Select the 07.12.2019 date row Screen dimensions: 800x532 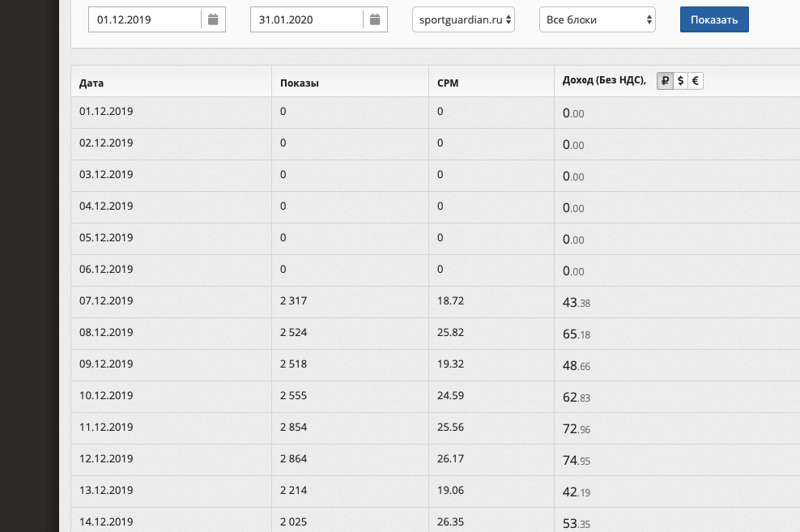(106, 300)
